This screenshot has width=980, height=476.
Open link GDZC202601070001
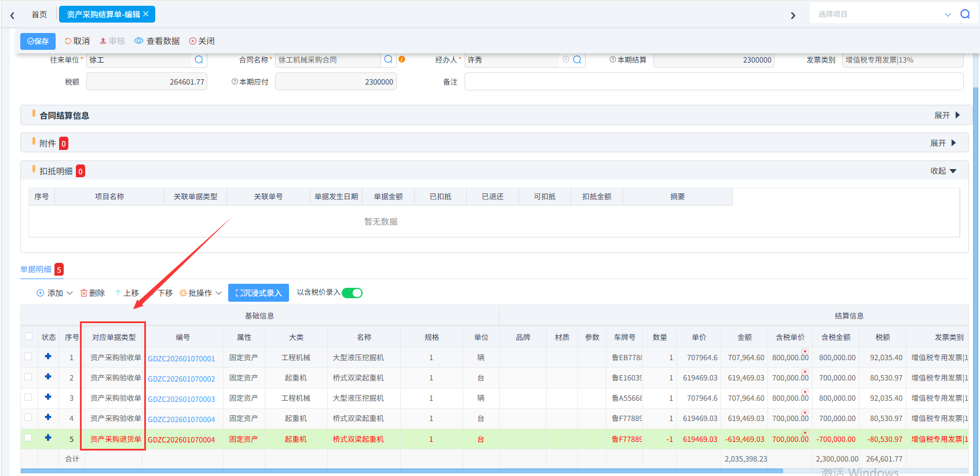(181, 358)
